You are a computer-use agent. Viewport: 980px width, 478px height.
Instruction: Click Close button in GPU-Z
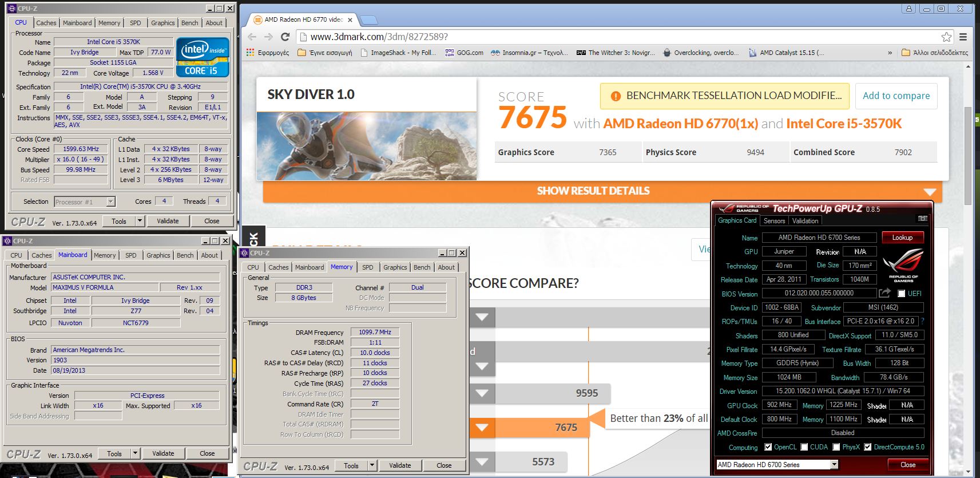(908, 465)
